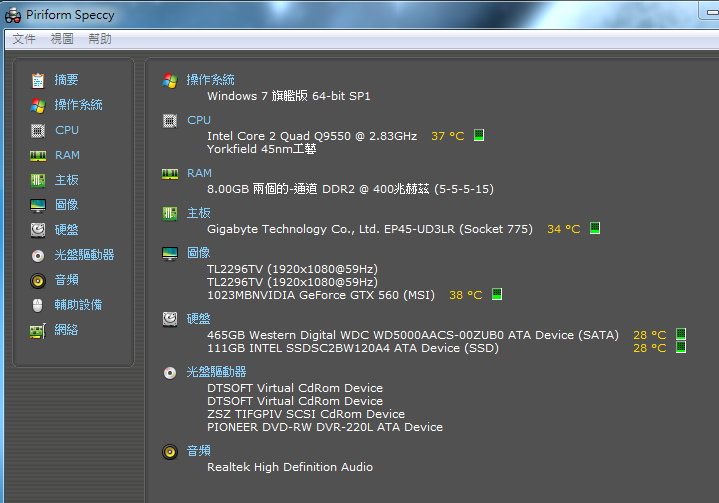This screenshot has height=503, width=719.
Task: Click the green indicator on the INTEL SSD row
Action: click(681, 347)
